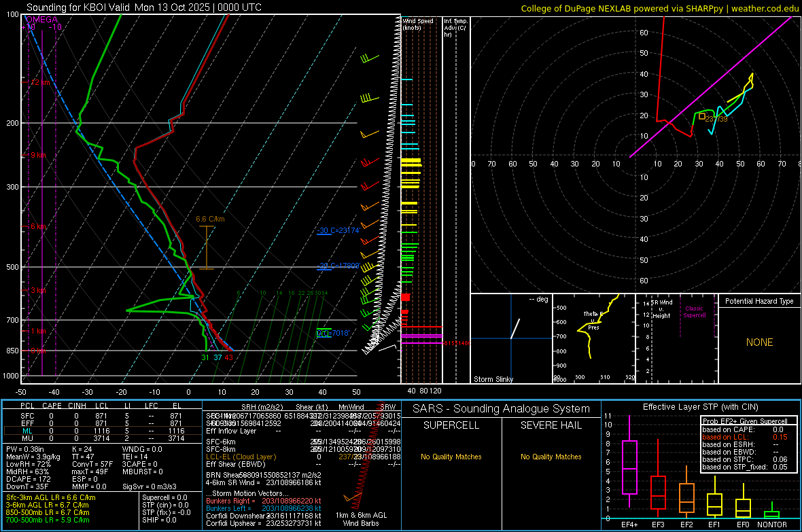Screen dimensions: 802x532
Task: Click the SR Wind v. Height inset label
Action: [x=661, y=309]
